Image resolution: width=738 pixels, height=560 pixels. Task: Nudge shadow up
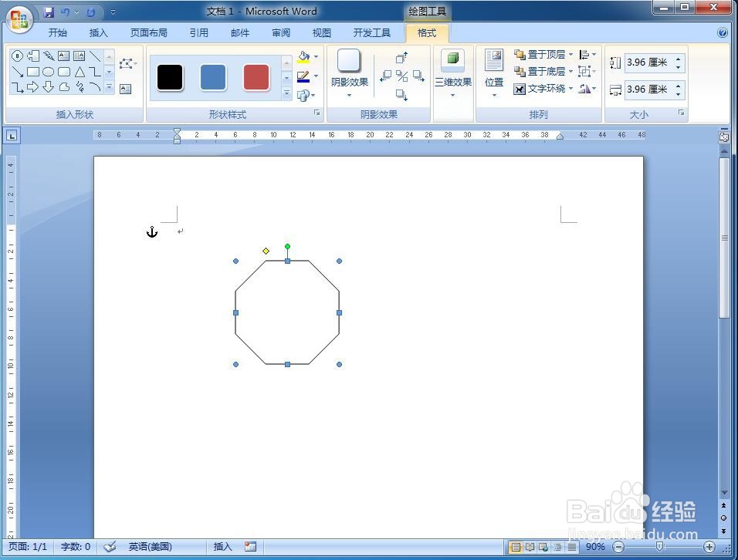[401, 57]
